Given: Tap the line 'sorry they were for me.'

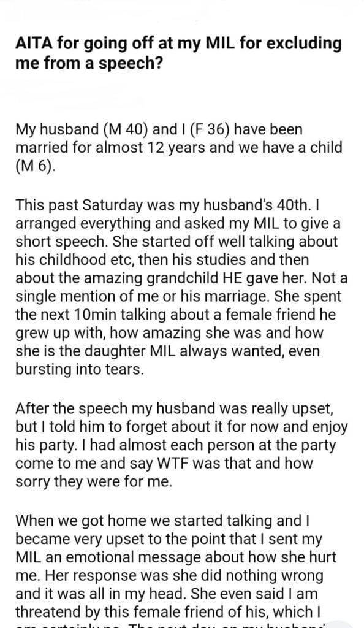Looking at the screenshot, I should [x=94, y=481].
